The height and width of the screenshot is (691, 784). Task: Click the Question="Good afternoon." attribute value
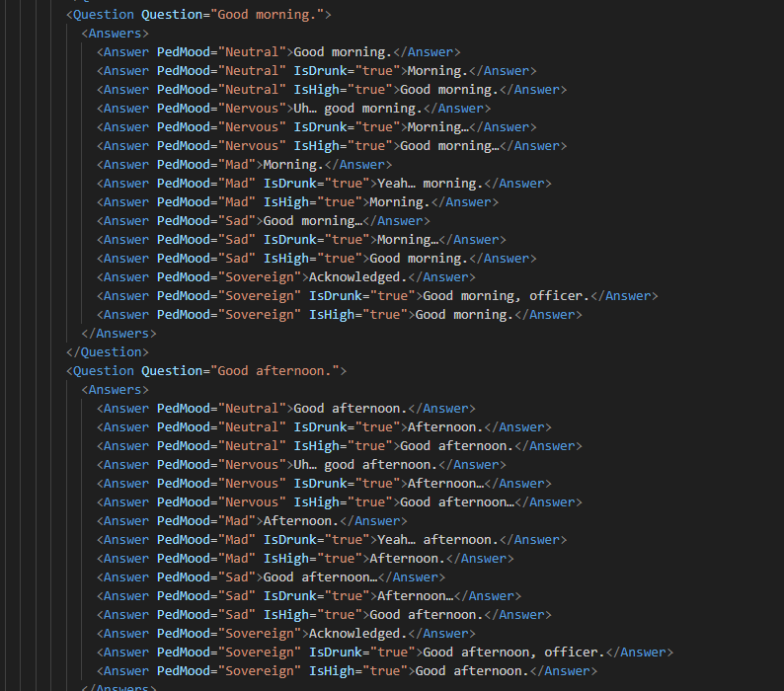pos(274,371)
